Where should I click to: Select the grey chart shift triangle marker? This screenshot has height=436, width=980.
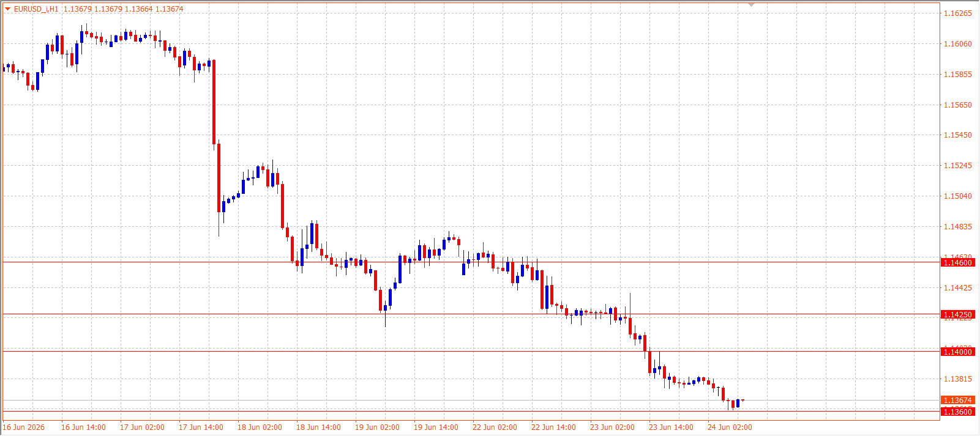(752, 5)
